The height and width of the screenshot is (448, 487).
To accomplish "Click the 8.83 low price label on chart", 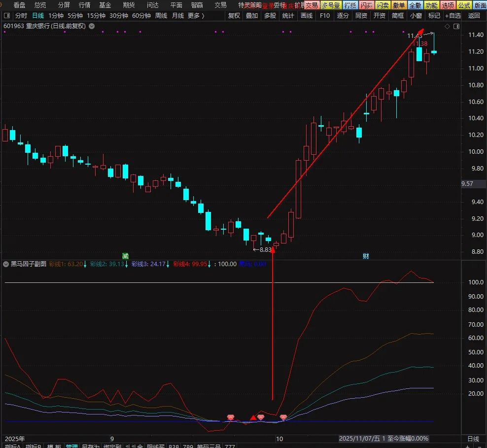I will (x=265, y=250).
